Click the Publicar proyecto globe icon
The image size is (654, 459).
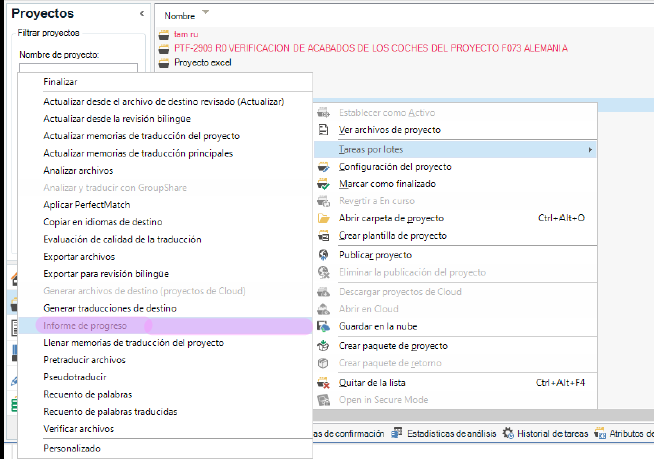pos(323,255)
